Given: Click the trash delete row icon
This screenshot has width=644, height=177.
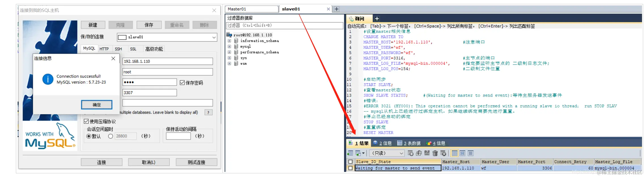Looking at the screenshot, I should pos(435,153).
